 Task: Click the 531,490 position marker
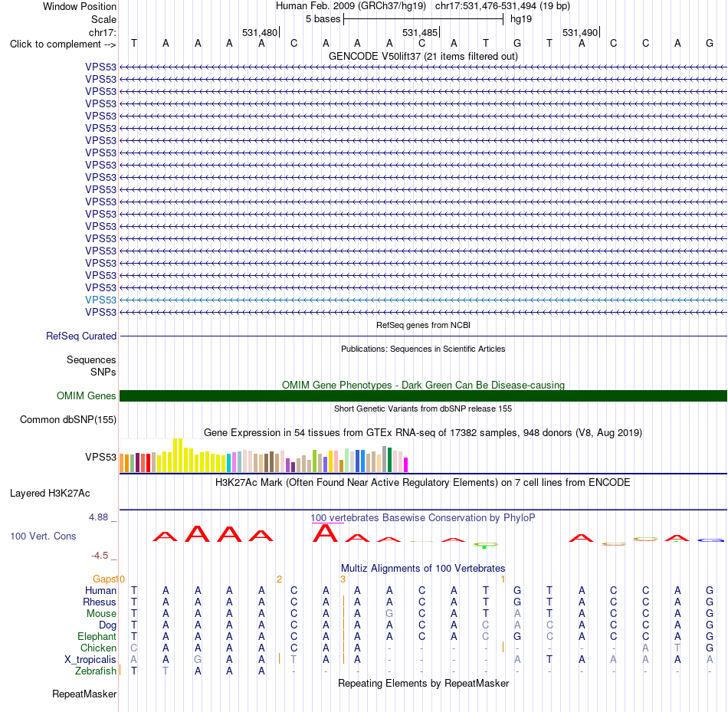(x=580, y=32)
